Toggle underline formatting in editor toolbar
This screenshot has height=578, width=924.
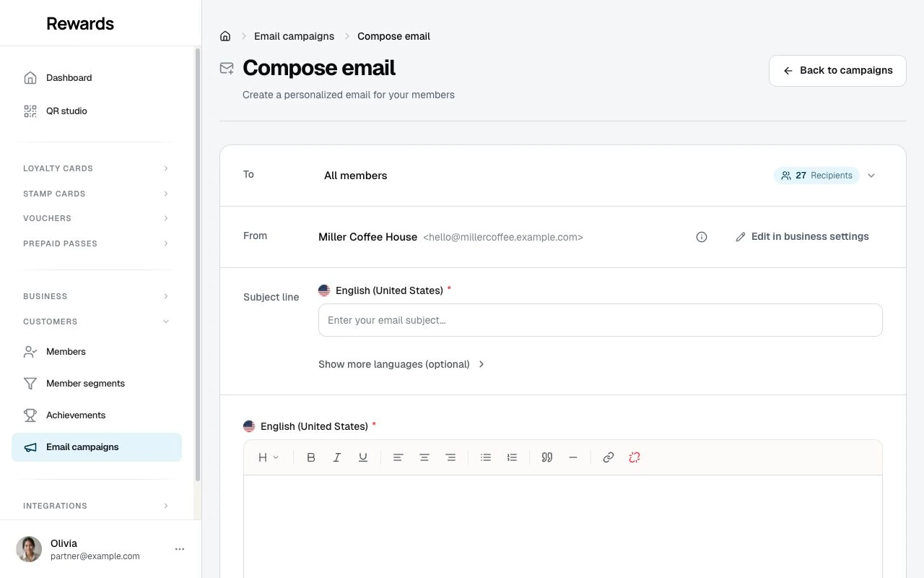coord(363,457)
